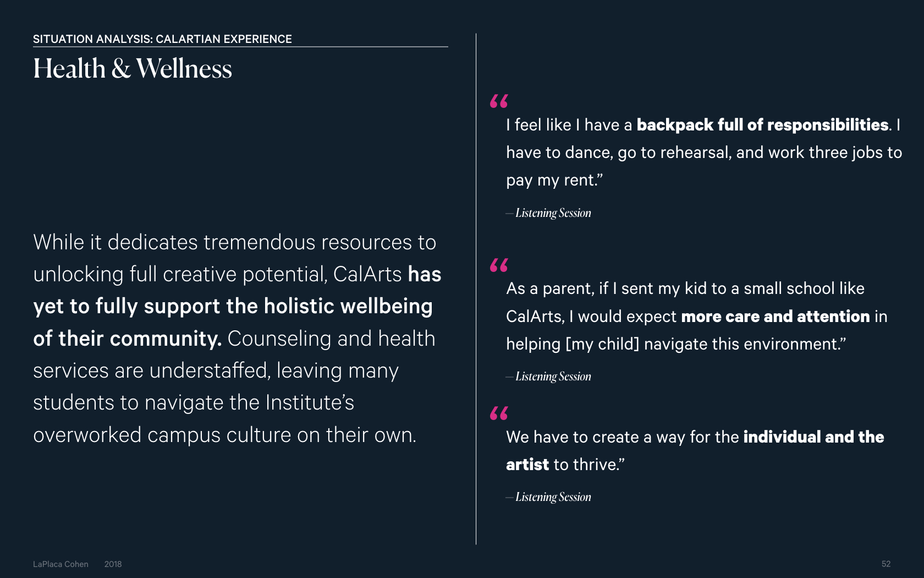Click the bold 'of their community.' text
Image resolution: width=924 pixels, height=578 pixels.
pos(127,339)
